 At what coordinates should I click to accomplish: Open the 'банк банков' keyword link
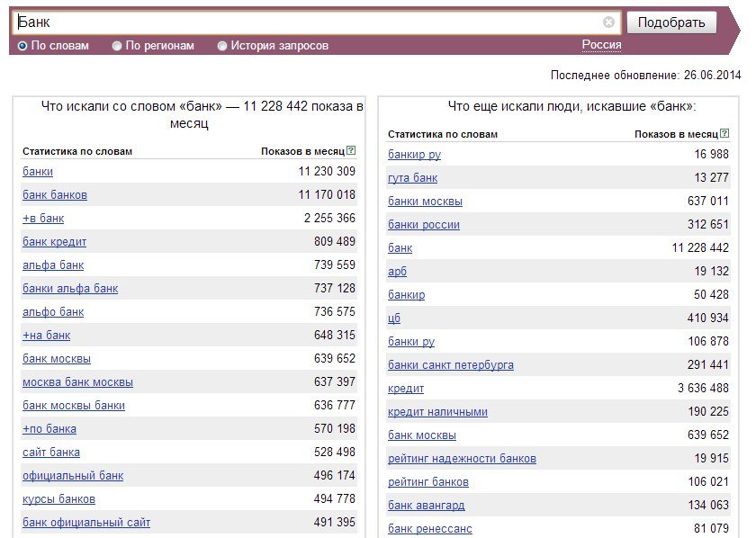55,195
